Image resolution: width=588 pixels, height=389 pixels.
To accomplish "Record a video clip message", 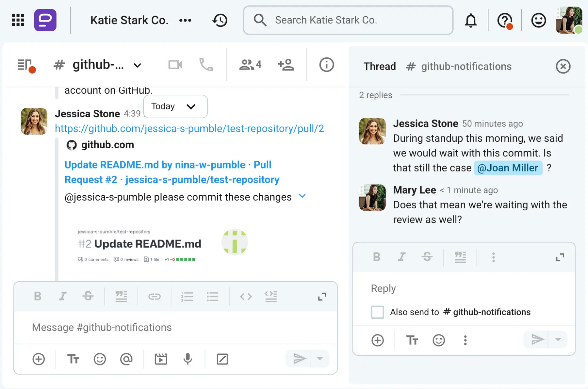I will click(161, 359).
